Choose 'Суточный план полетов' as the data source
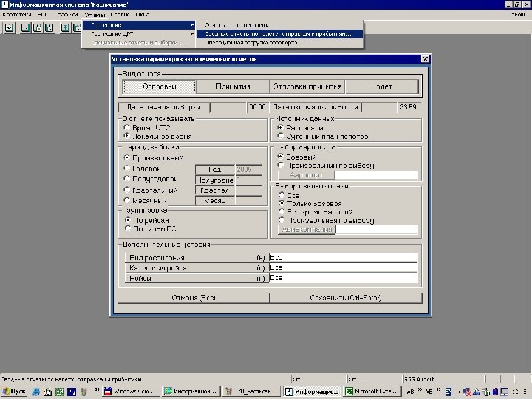Image resolution: width=532 pixels, height=399 pixels. coord(280,136)
